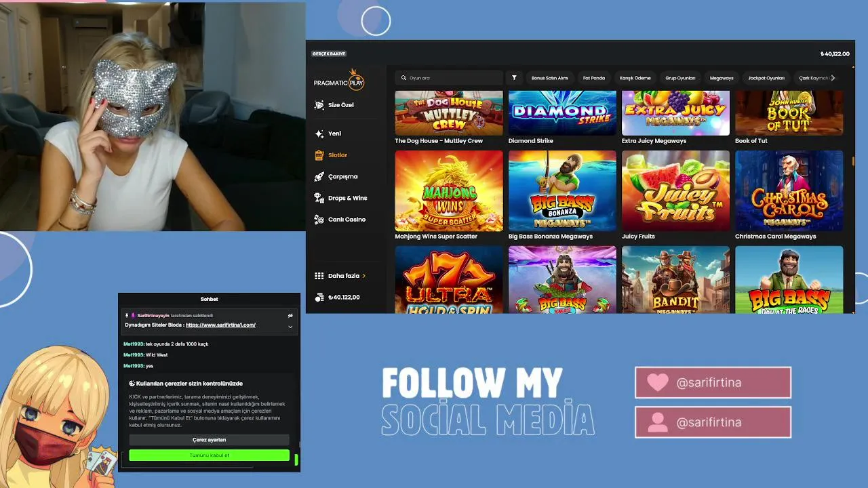Click the Çerez ayarları button
868x488 pixels.
[x=209, y=440]
